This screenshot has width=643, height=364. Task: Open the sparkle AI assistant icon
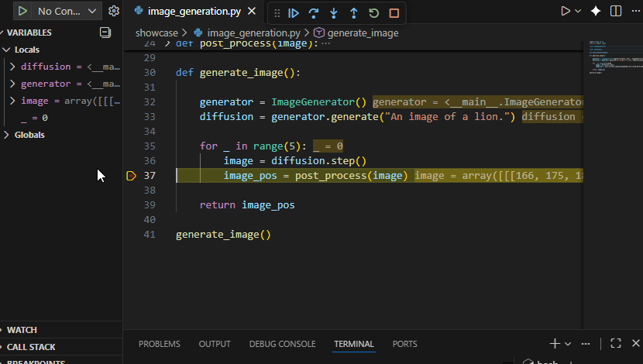pos(596,11)
